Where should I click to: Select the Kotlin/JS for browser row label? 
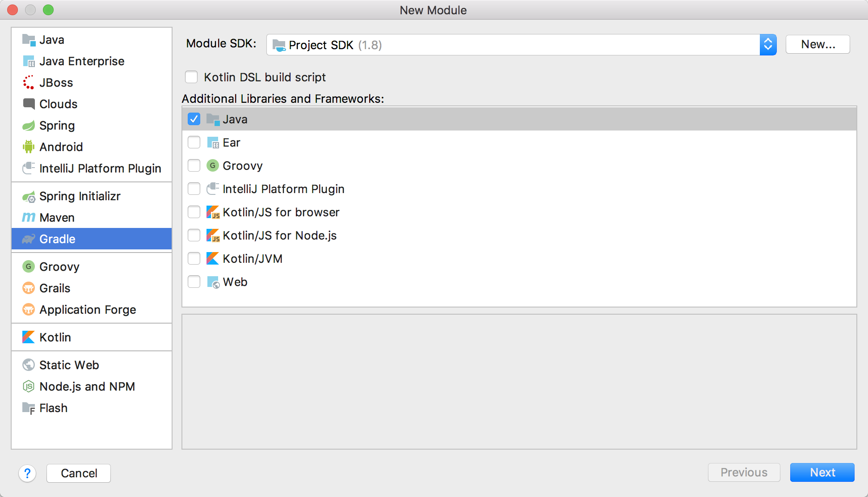point(281,212)
